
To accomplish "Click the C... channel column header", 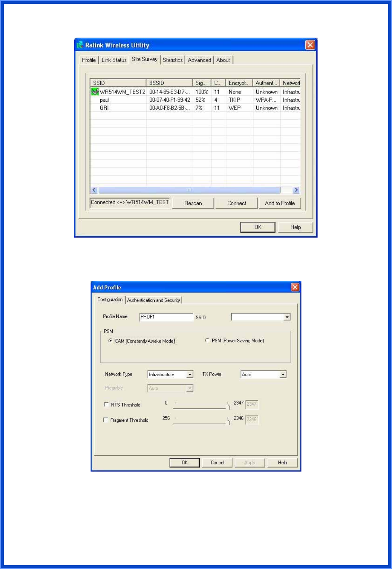I will point(218,83).
